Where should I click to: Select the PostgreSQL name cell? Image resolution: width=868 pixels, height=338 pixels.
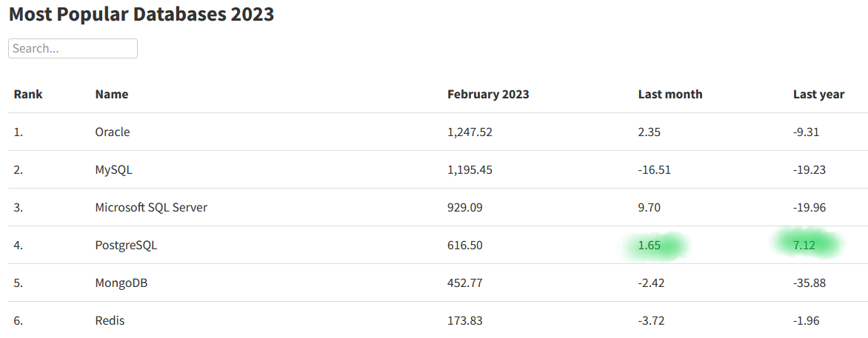tap(126, 245)
